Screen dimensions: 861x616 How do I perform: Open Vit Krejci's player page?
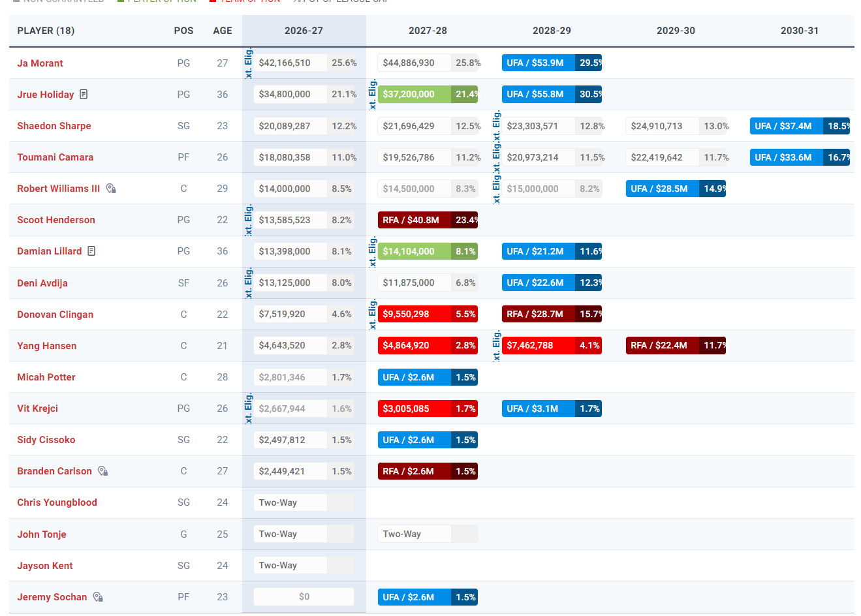(38, 408)
